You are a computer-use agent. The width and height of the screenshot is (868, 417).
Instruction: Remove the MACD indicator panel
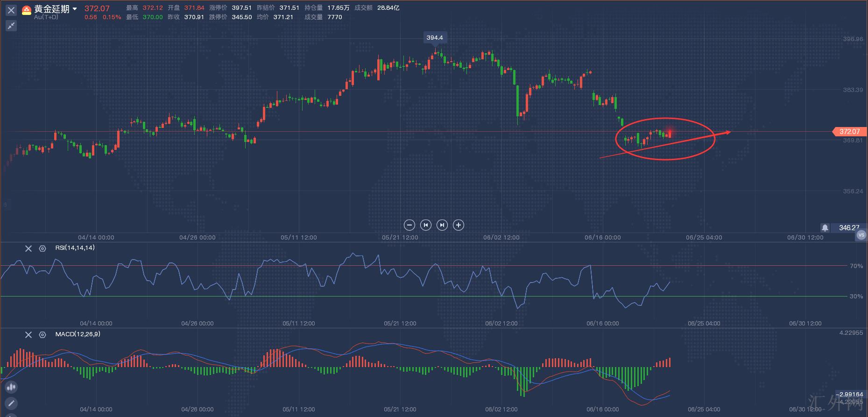(28, 335)
